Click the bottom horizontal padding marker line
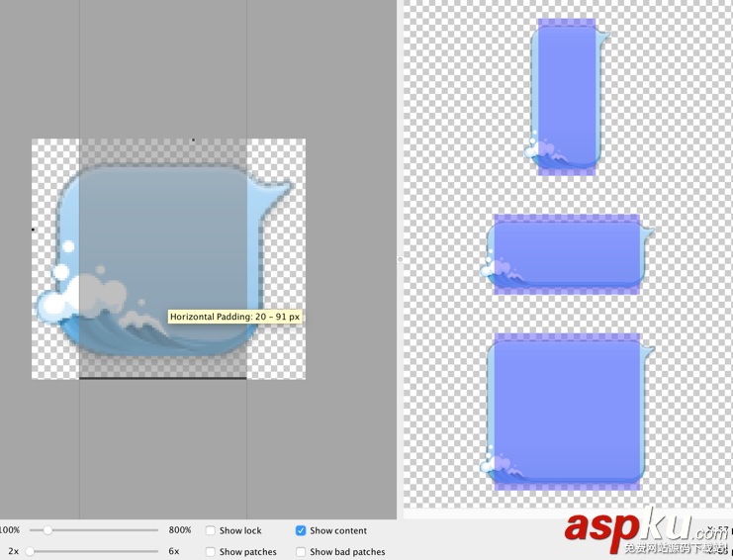Viewport: 733px width, 560px height. tap(163, 378)
